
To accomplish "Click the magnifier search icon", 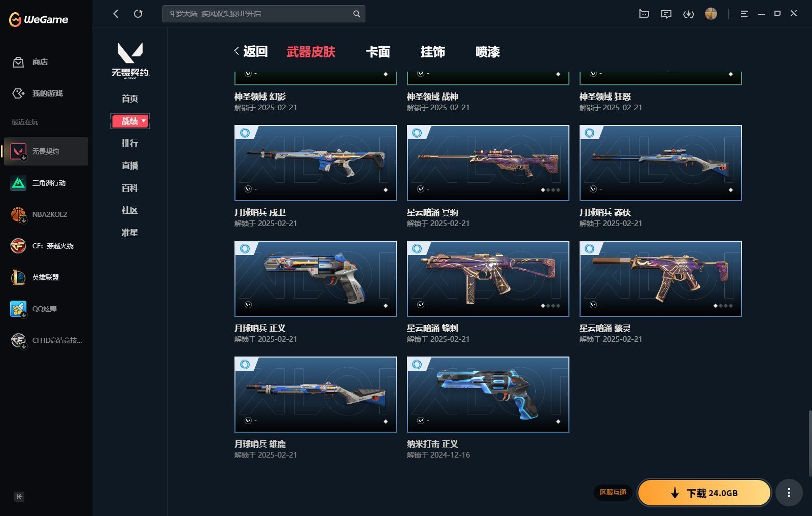I will [x=357, y=14].
